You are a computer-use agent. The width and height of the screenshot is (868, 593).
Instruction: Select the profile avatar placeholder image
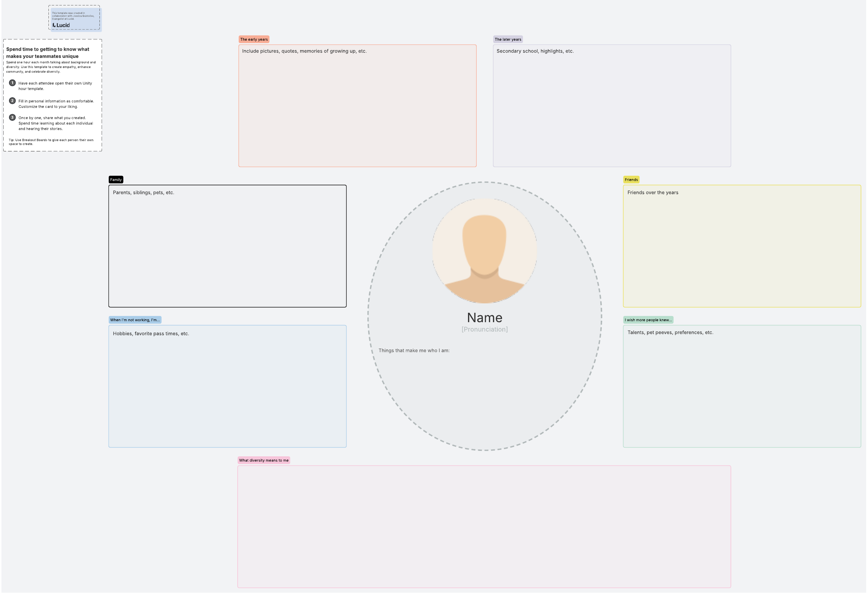click(484, 251)
